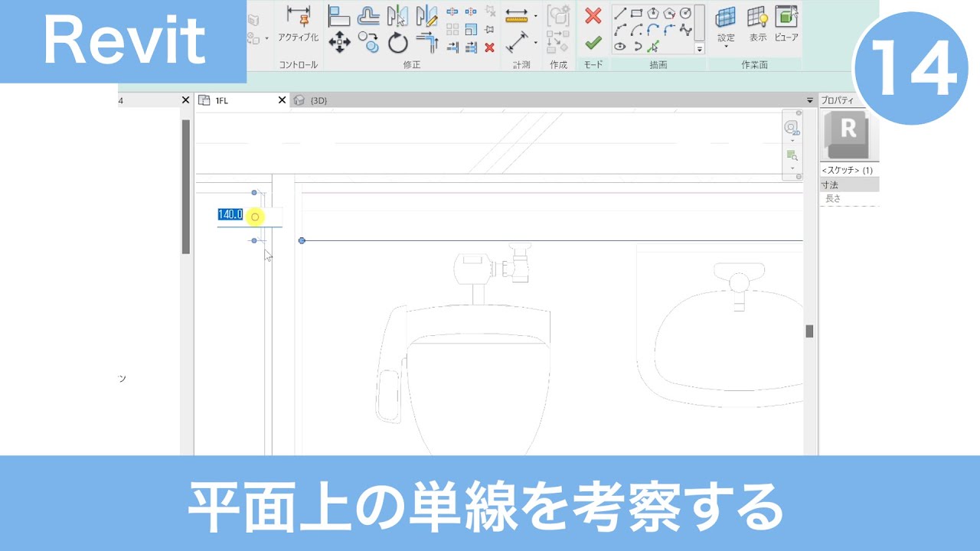Image resolution: width=980 pixels, height=551 pixels.
Task: Select the Offset tool
Action: tap(368, 17)
